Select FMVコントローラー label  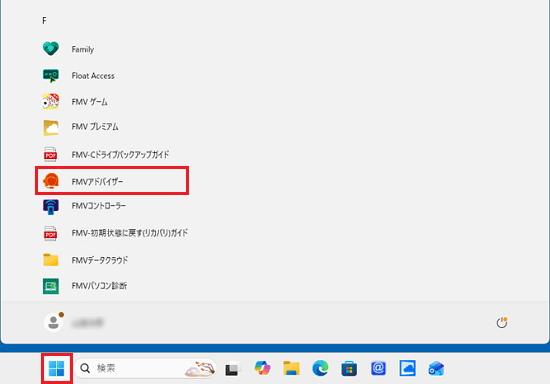pos(99,206)
